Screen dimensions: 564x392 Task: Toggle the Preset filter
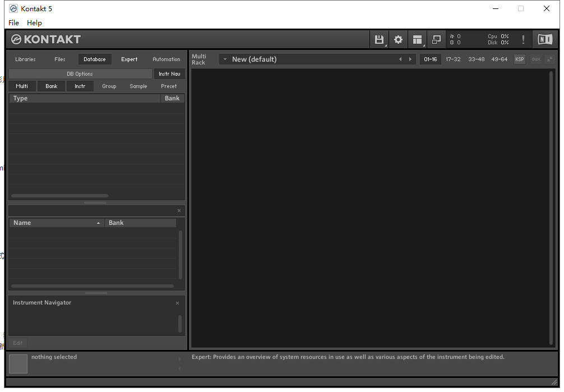coord(169,86)
